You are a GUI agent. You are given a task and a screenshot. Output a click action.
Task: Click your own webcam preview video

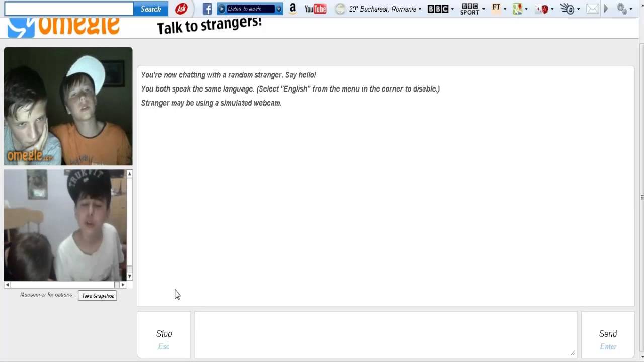pyautogui.click(x=65, y=225)
